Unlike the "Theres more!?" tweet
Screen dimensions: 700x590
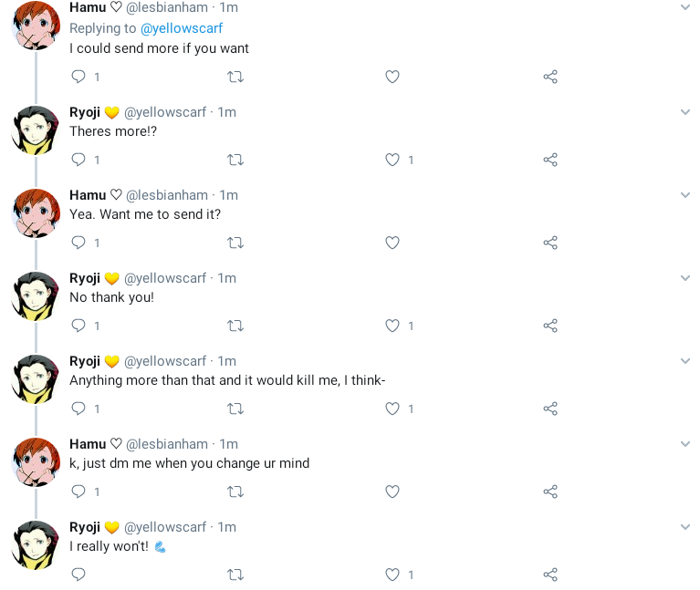pos(392,160)
